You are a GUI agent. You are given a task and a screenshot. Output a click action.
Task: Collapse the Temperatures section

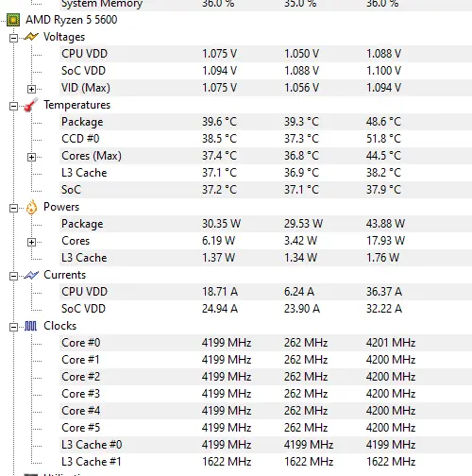tap(13, 106)
